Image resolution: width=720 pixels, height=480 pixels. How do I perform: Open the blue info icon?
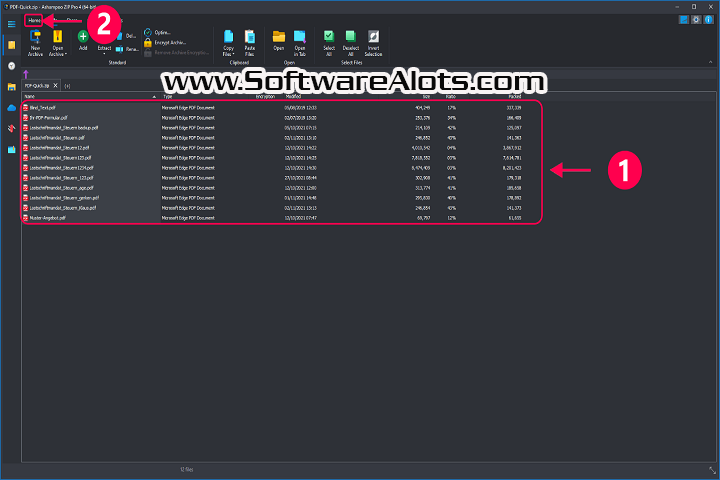[709, 20]
